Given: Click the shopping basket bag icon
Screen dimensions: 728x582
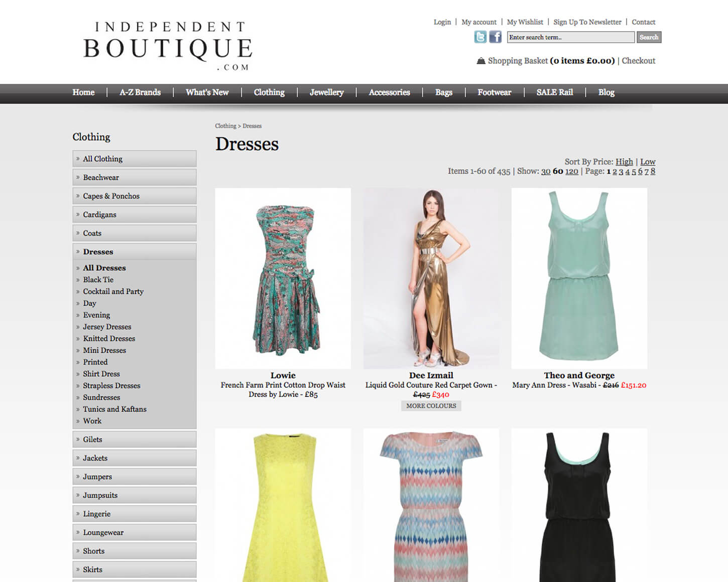Looking at the screenshot, I should pos(481,61).
